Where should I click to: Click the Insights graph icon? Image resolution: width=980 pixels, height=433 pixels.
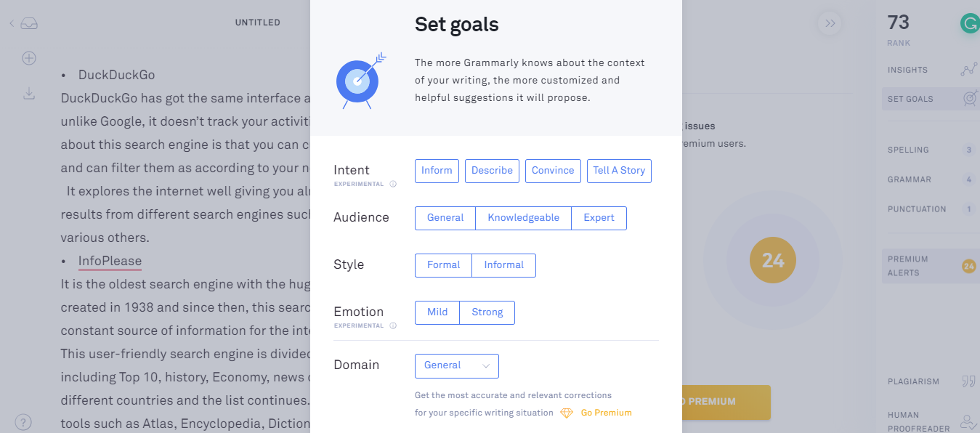968,70
